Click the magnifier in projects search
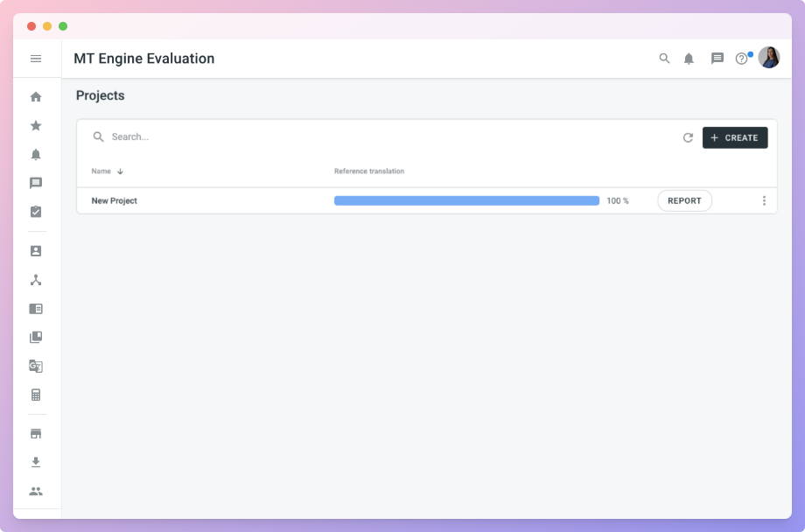The height and width of the screenshot is (532, 805). (x=98, y=136)
